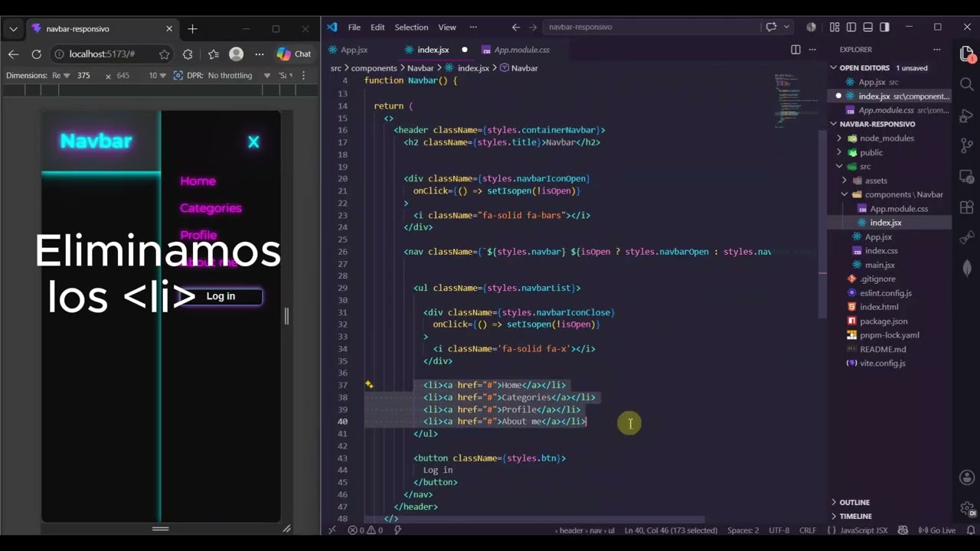Click the errors and warnings status indicator
The image size is (980, 551).
[x=365, y=530]
